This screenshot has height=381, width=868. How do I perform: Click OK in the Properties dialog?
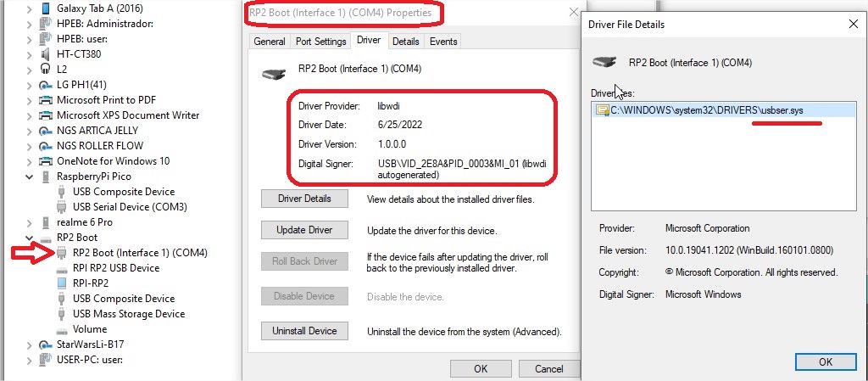coord(481,369)
